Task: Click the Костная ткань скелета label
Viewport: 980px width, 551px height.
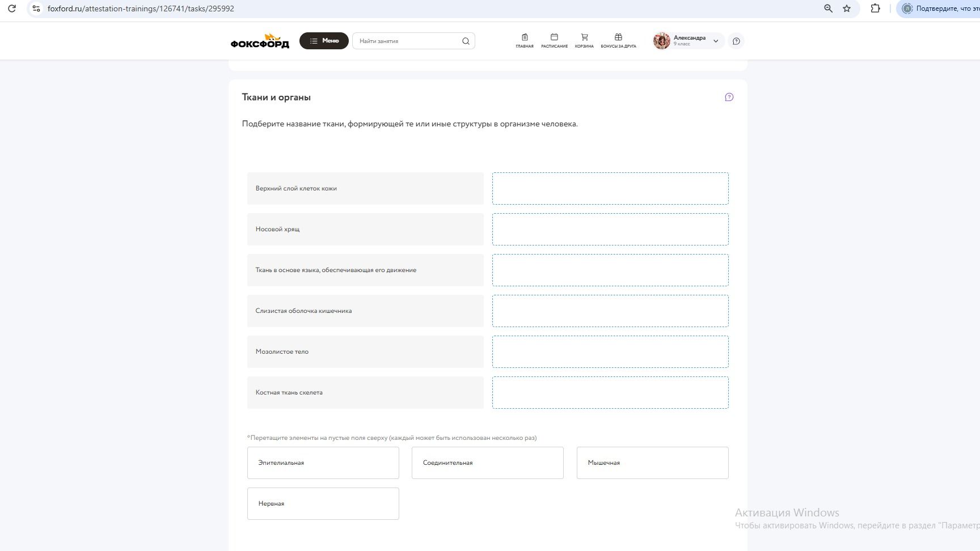Action: point(289,392)
